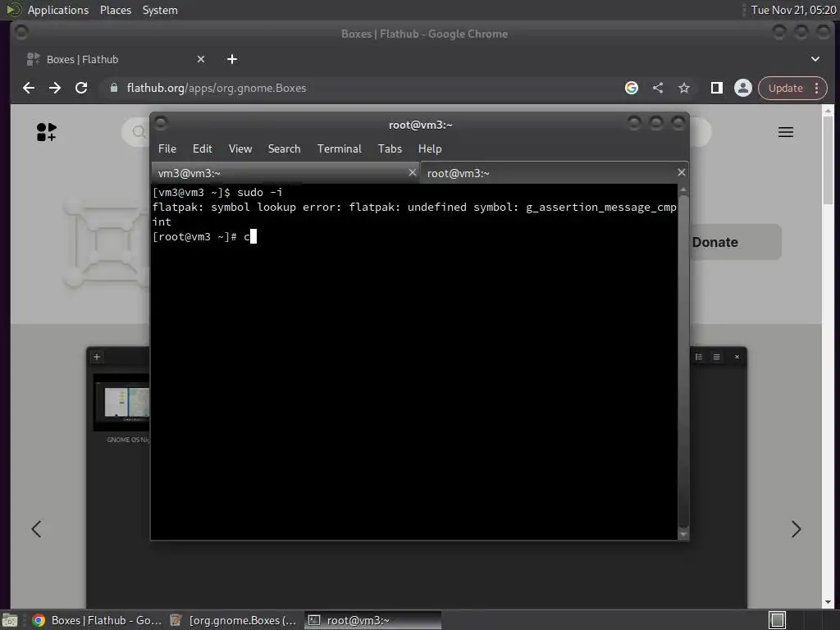Open terminal Search menu
Viewport: 840px width, 630px height.
coord(284,149)
